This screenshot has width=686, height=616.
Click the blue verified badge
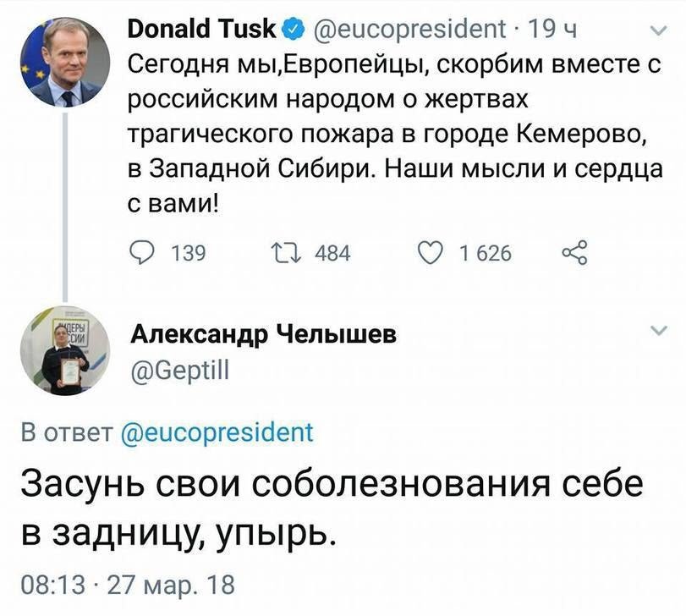pyautogui.click(x=291, y=30)
